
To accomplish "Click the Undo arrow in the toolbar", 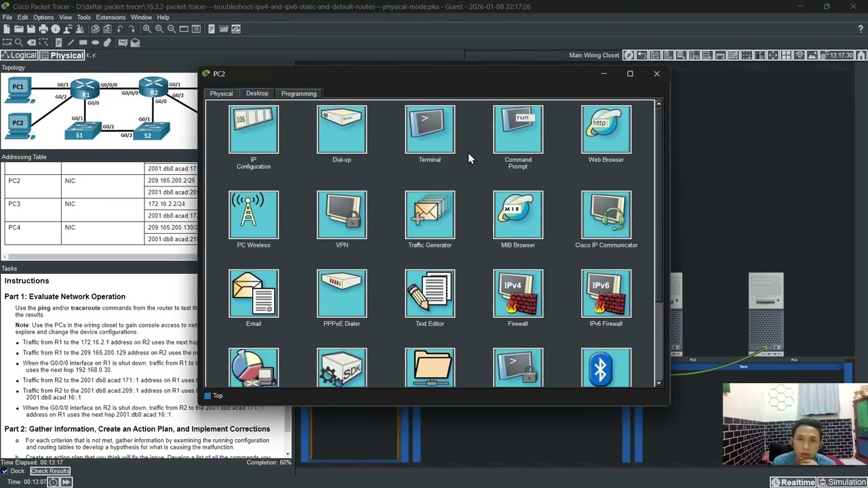I will [x=119, y=29].
